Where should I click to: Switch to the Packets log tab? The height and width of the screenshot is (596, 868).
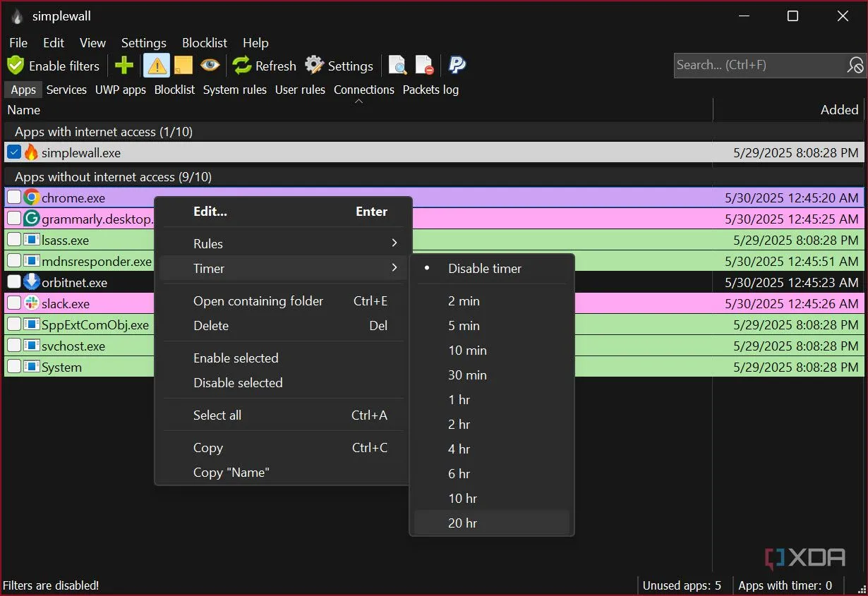[x=430, y=90]
